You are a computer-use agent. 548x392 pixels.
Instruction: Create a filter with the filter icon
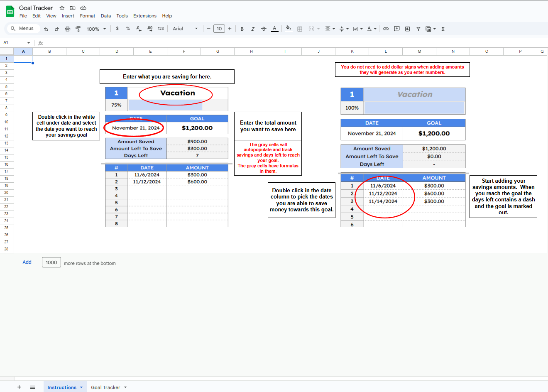[418, 29]
